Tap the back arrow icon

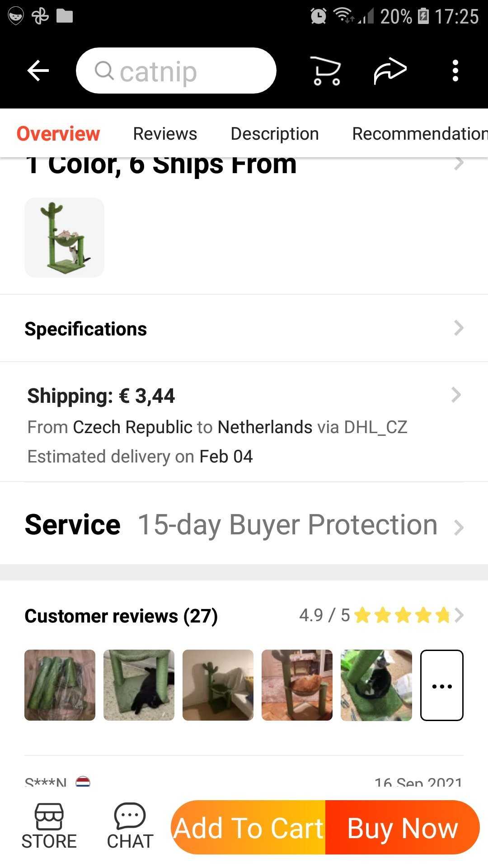click(x=38, y=71)
